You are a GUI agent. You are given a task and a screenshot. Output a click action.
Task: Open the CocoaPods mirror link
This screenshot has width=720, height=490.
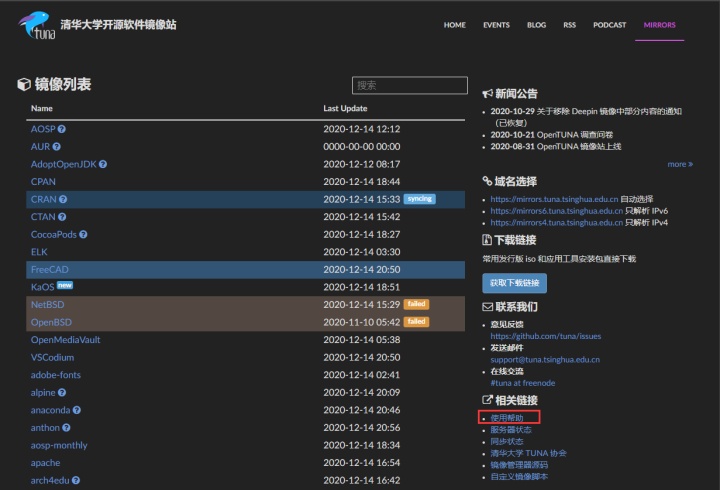(54, 234)
